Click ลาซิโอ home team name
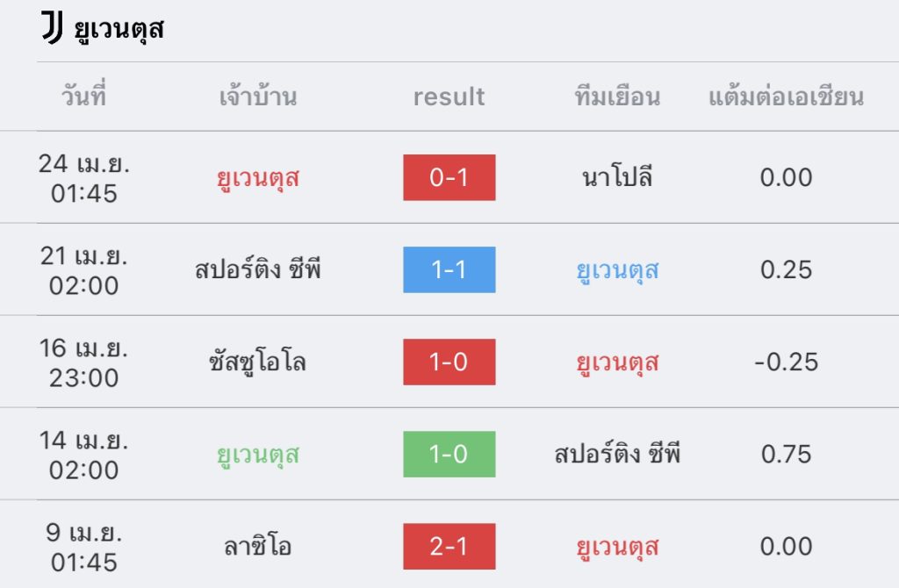 click(258, 546)
